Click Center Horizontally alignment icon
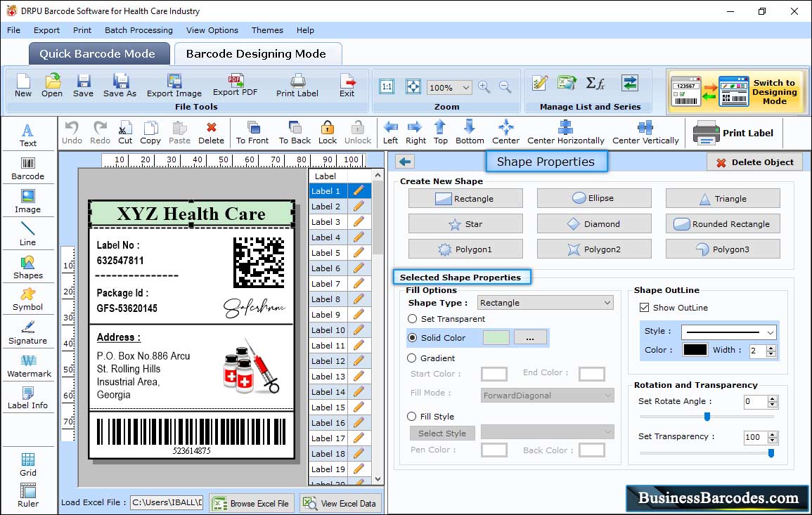Viewport: 812px width, 515px height. 565,133
